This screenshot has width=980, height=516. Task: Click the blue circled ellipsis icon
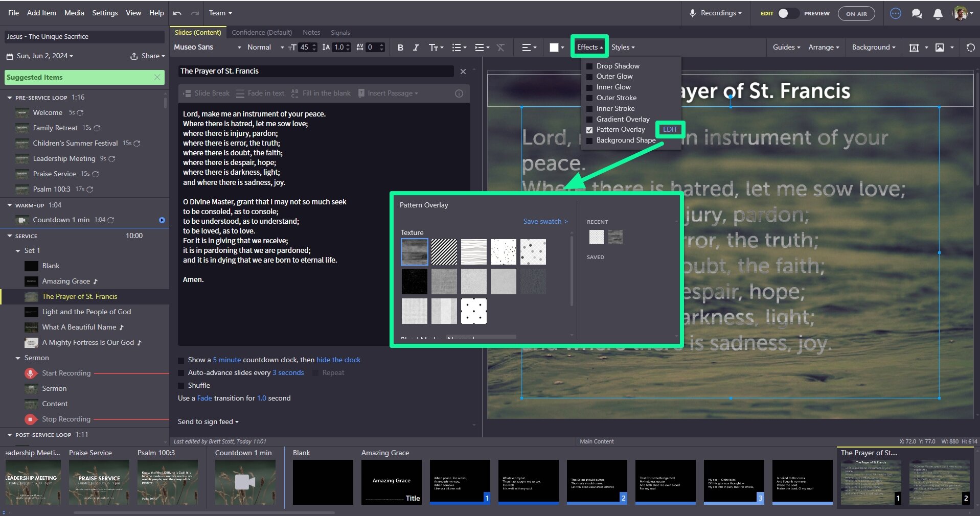(896, 14)
